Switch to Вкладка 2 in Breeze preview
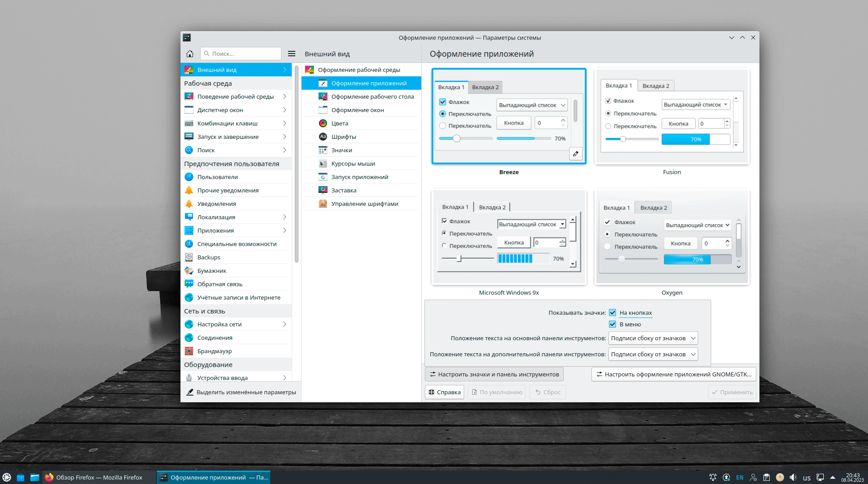This screenshot has width=868, height=484. (x=485, y=87)
